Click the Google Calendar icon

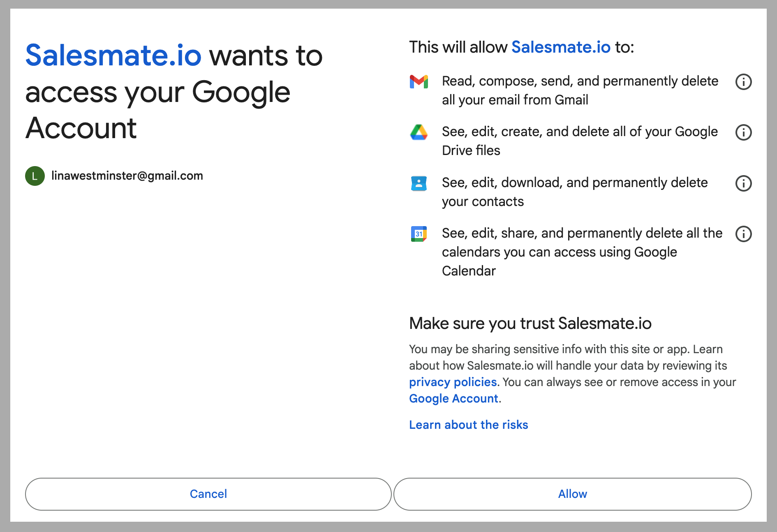coord(419,234)
